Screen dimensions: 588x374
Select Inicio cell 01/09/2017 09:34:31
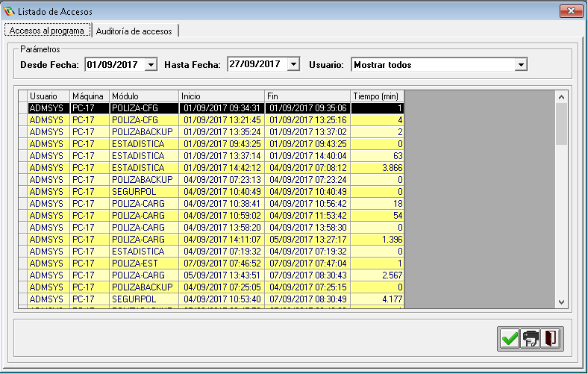pyautogui.click(x=222, y=108)
